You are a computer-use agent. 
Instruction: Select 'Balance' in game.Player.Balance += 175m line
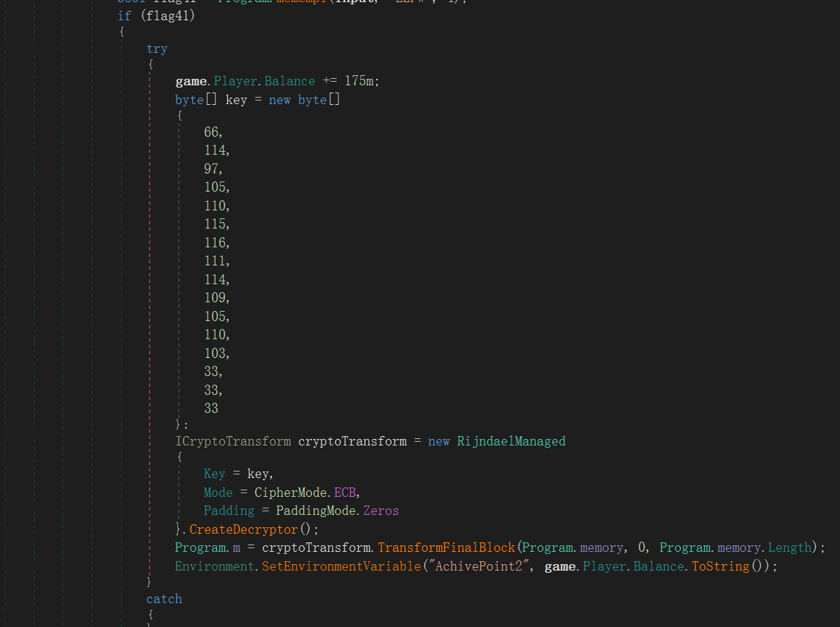coord(290,81)
